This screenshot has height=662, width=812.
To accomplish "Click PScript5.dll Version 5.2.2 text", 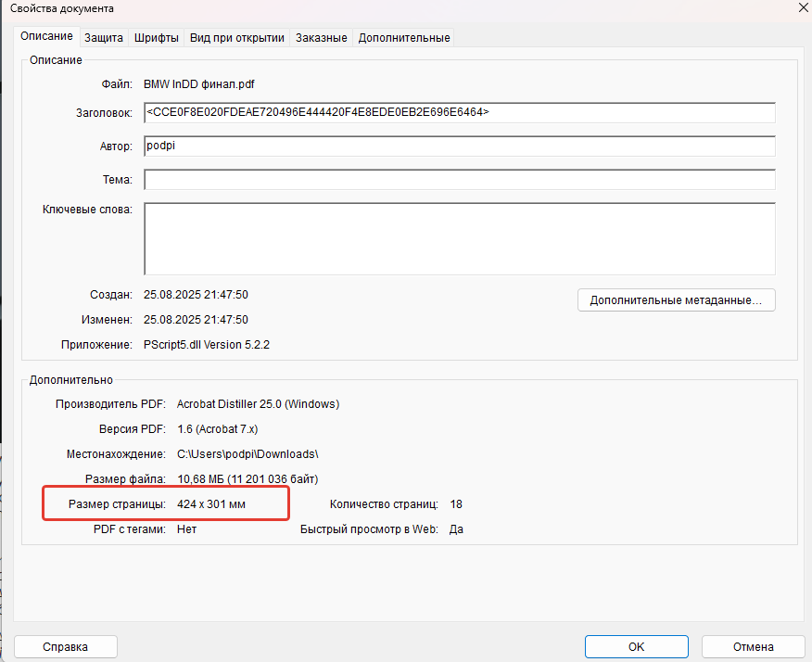I will click(x=207, y=345).
